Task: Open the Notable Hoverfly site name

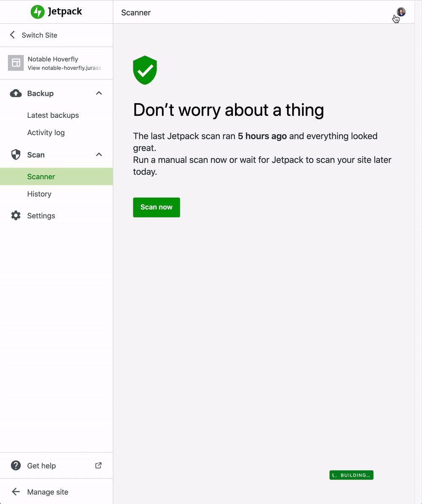Action: pyautogui.click(x=53, y=59)
